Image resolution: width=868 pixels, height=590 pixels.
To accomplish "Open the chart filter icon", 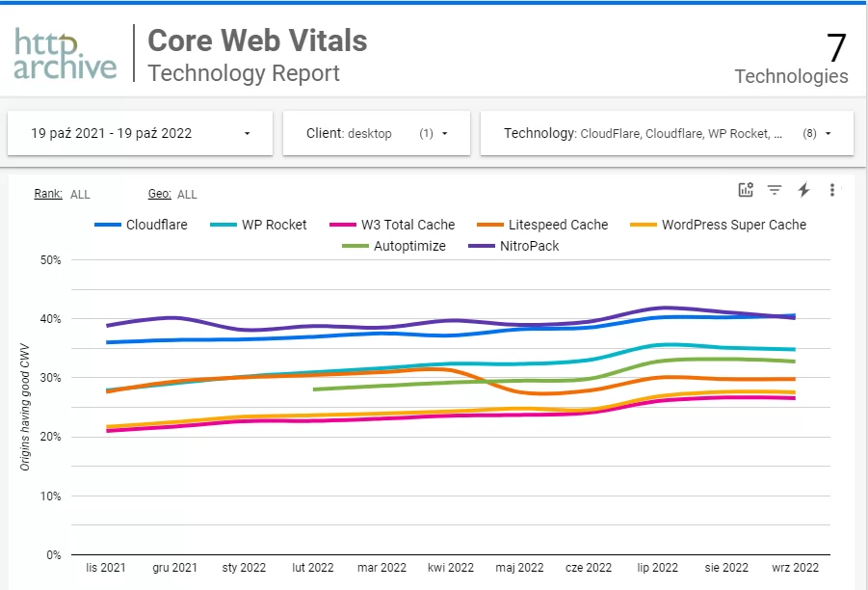I will [775, 190].
